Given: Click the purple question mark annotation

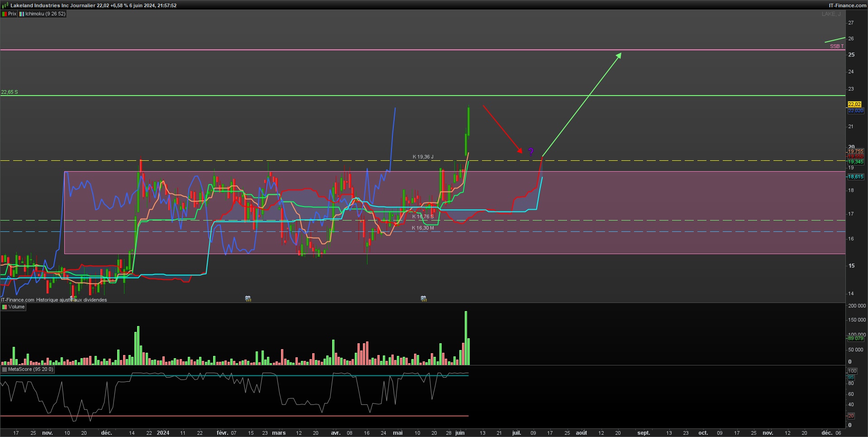Looking at the screenshot, I should 531,152.
